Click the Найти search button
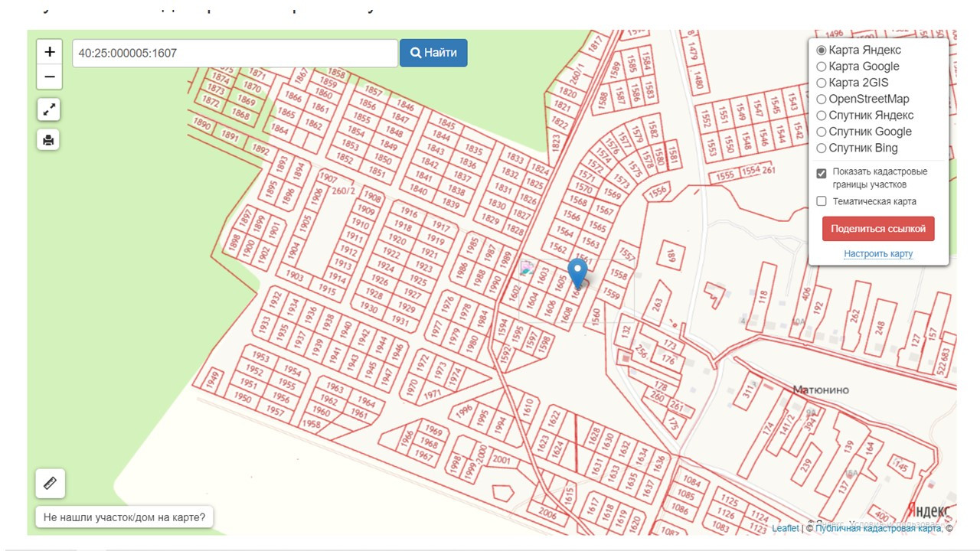980x551 pixels. pyautogui.click(x=433, y=53)
